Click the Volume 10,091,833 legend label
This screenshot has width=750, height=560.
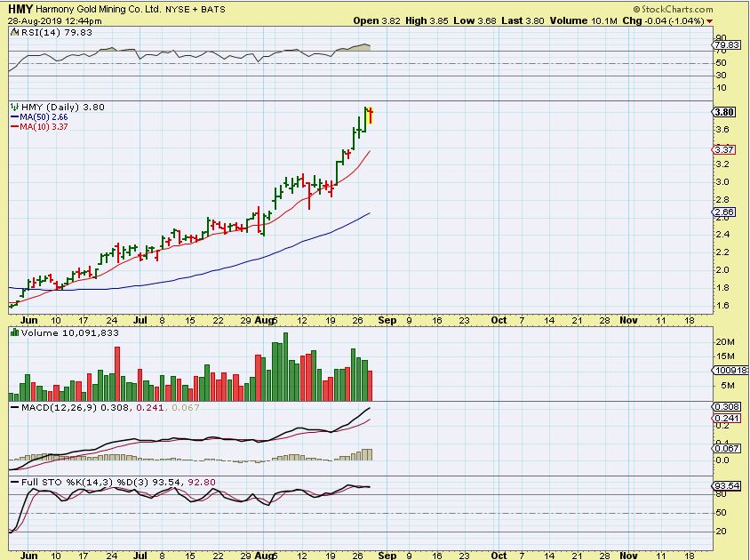[x=70, y=333]
